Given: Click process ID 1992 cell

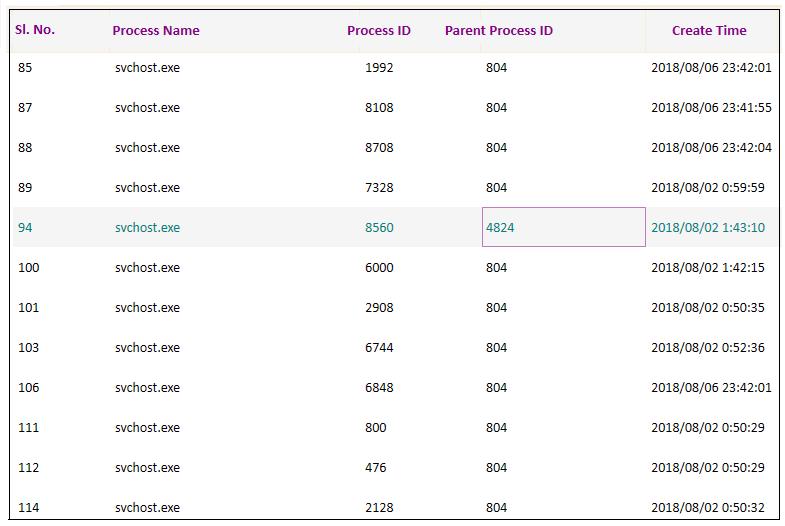Looking at the screenshot, I should [379, 68].
